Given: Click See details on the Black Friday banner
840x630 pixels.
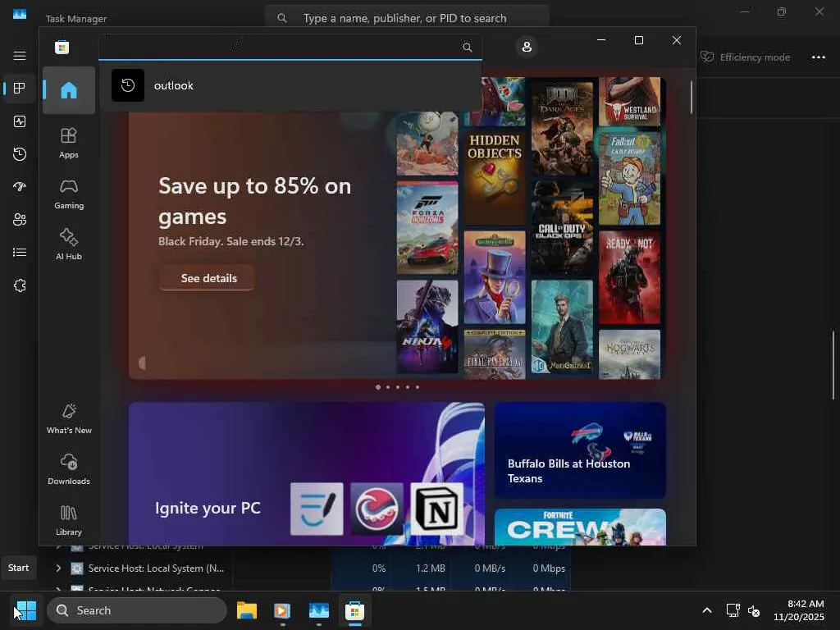Looking at the screenshot, I should pyautogui.click(x=207, y=278).
